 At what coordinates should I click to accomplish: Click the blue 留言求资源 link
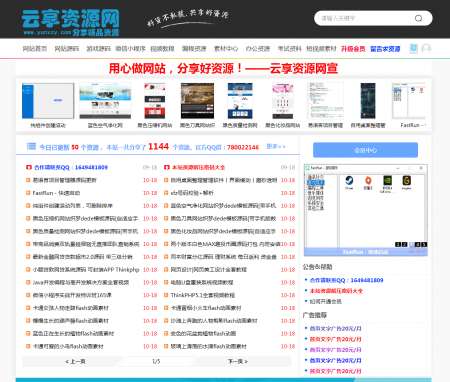pos(385,49)
